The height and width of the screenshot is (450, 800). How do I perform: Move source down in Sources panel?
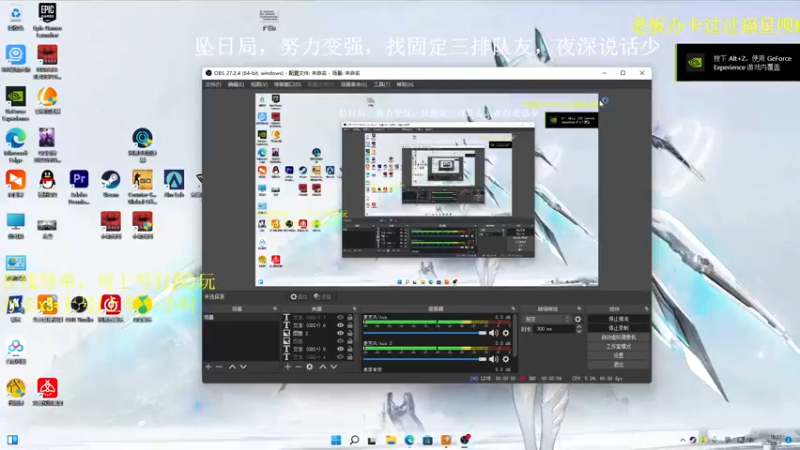(x=334, y=367)
